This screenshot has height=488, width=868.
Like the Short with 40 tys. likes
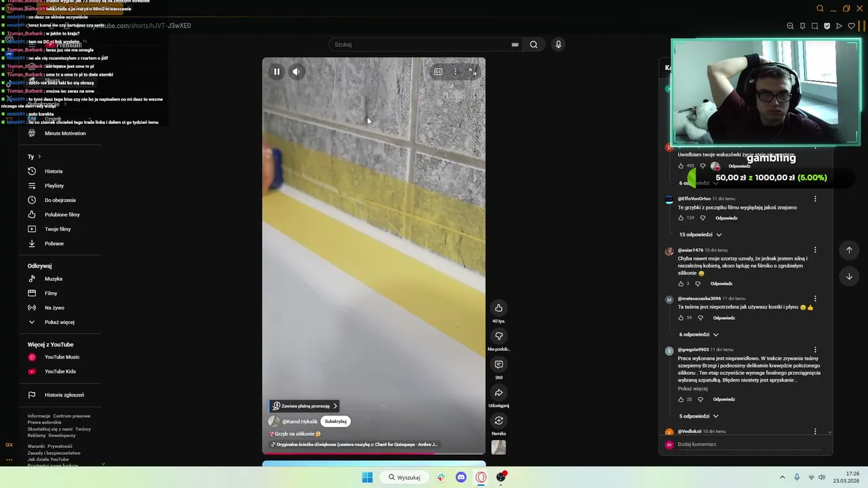(x=498, y=308)
